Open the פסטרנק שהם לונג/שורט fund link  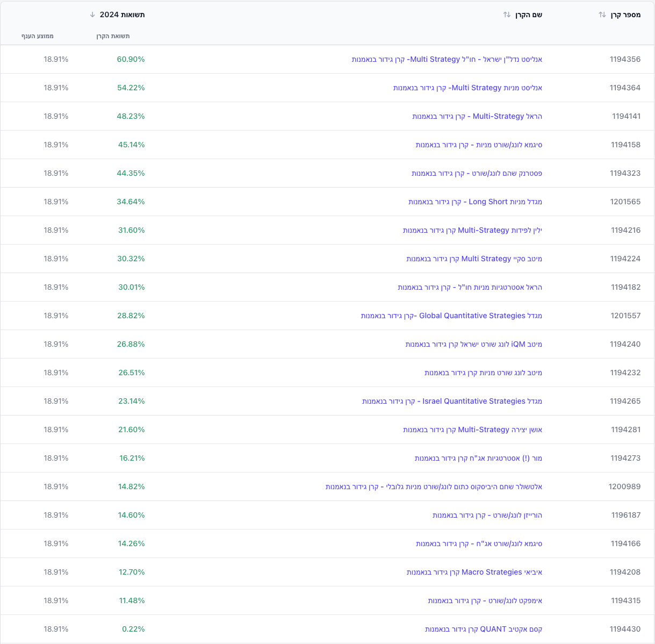tap(477, 173)
